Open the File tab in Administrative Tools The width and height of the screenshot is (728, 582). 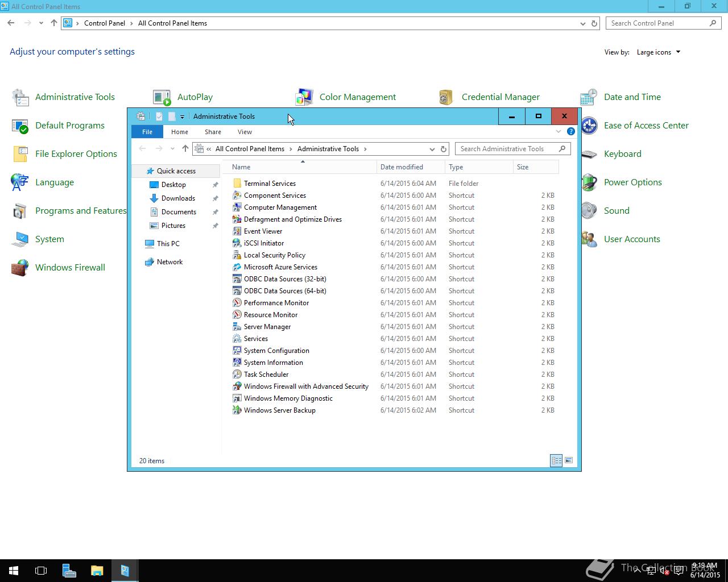(x=147, y=132)
